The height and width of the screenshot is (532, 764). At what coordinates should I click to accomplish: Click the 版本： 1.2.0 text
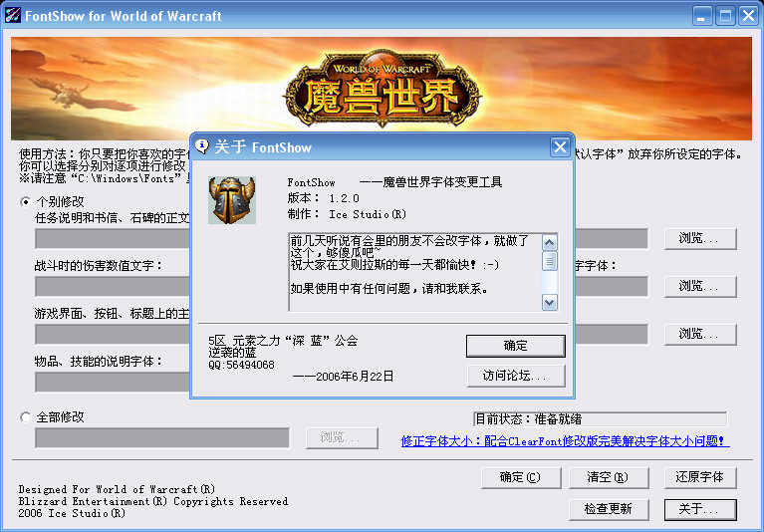(324, 198)
